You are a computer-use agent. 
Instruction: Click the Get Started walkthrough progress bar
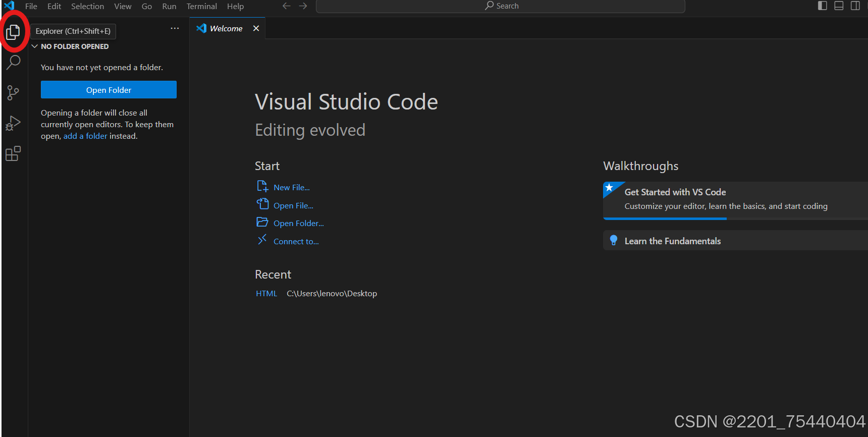pyautogui.click(x=735, y=219)
